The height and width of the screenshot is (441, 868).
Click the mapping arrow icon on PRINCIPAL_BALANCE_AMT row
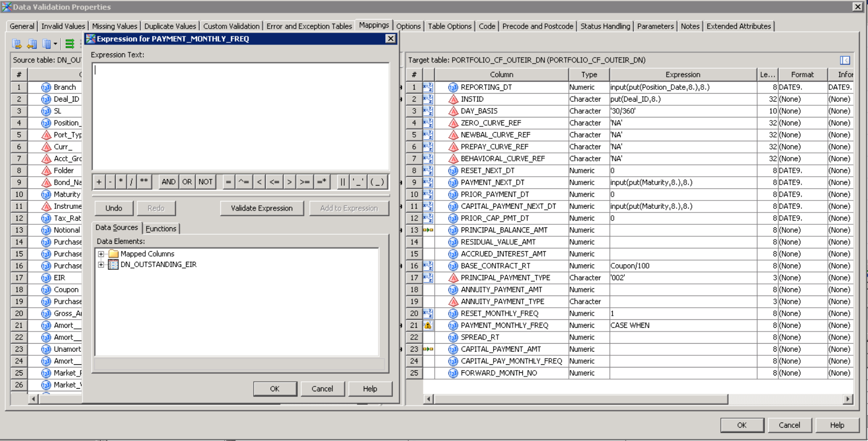coord(428,230)
